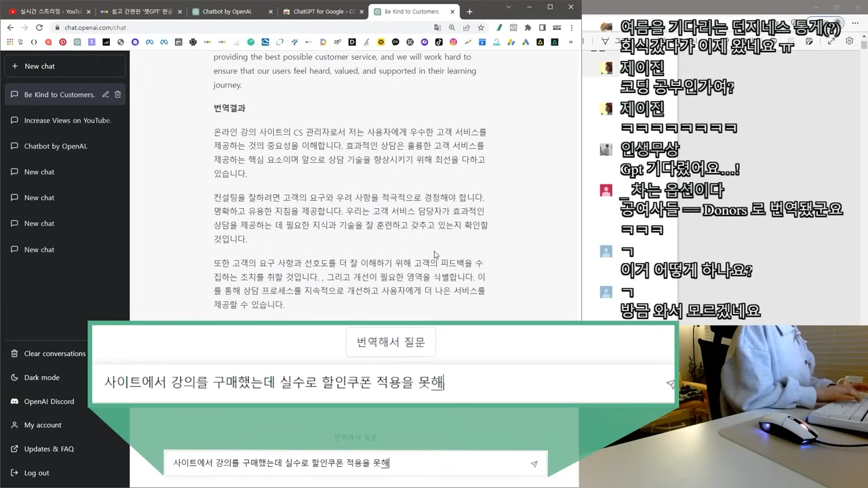
Task: Delete the "Be Kind to Customers" chat via trash icon
Action: pyautogui.click(x=117, y=94)
